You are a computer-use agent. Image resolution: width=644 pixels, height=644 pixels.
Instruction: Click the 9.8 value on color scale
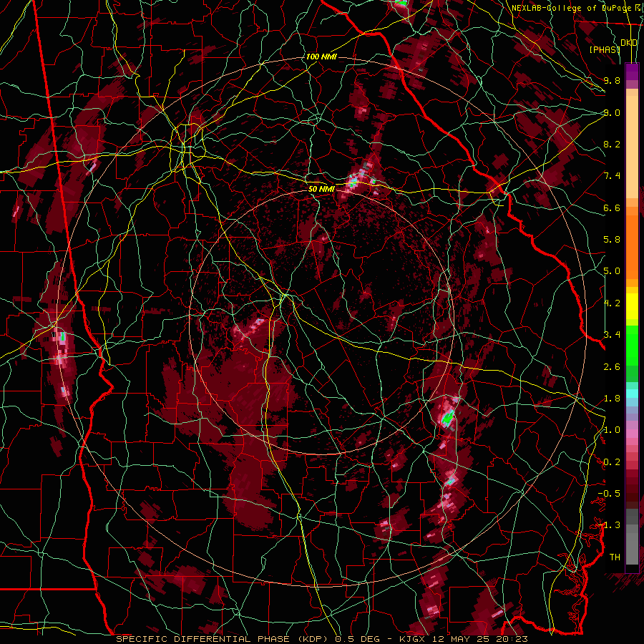click(x=612, y=80)
